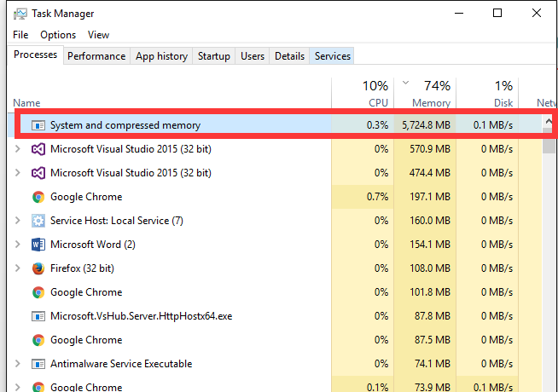Expand the Firefox (32 bit) process
Image resolution: width=558 pixels, height=392 pixels.
17,268
